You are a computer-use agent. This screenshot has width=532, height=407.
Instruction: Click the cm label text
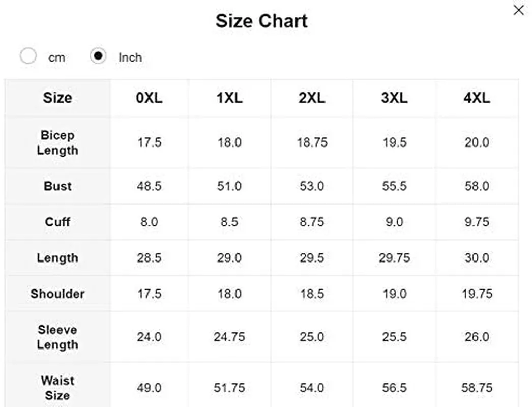tap(56, 57)
